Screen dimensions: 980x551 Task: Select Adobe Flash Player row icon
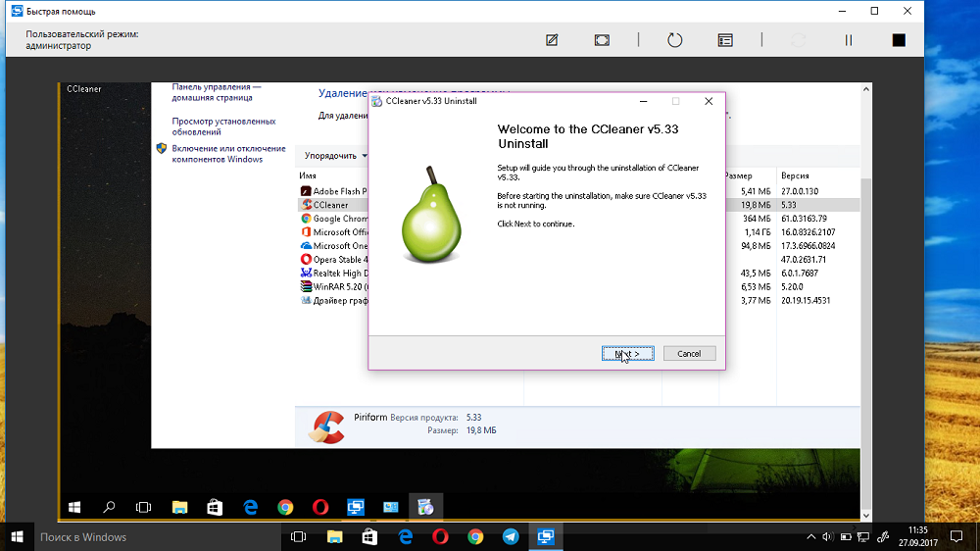click(306, 191)
